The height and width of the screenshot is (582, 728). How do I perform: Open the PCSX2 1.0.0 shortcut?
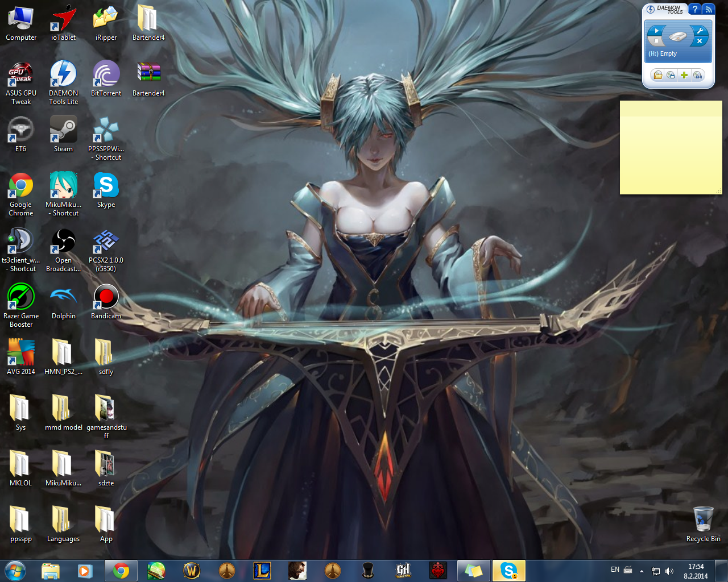(x=106, y=250)
